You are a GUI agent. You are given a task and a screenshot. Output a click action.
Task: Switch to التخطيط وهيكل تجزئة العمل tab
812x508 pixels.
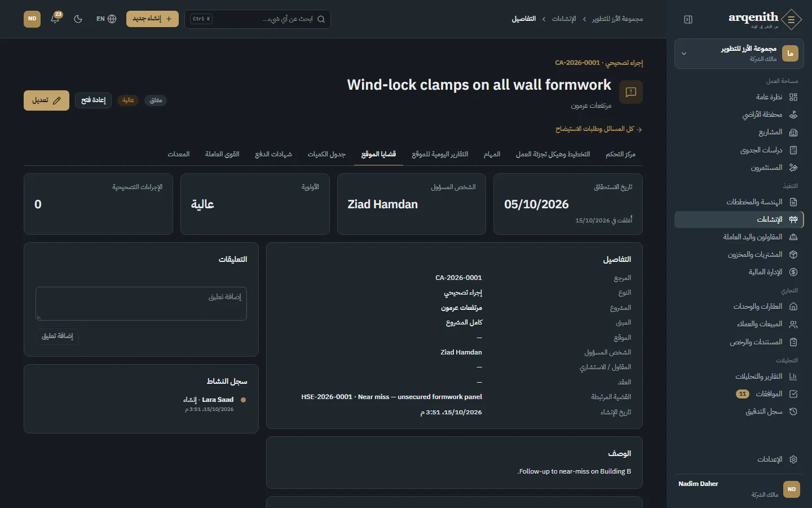(x=553, y=154)
